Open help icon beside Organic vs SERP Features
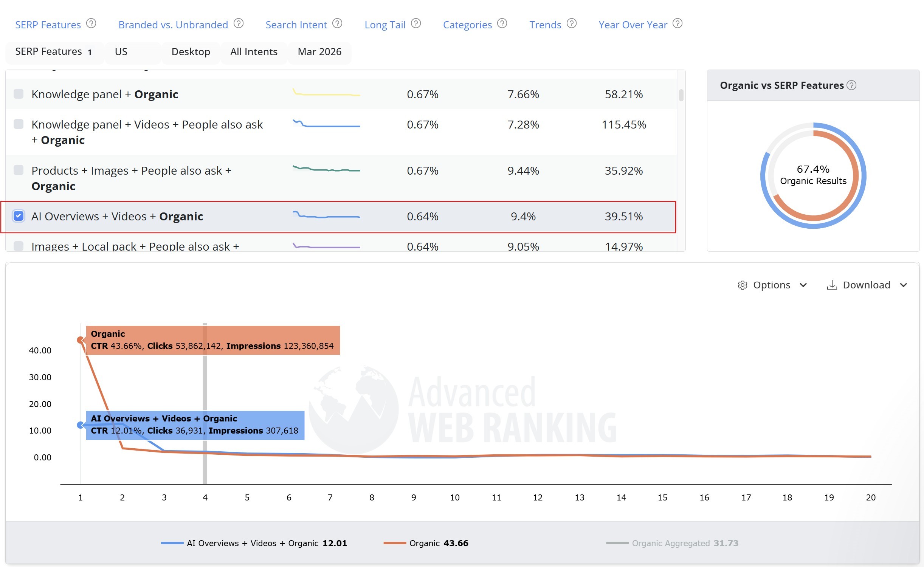This screenshot has width=924, height=567. tap(851, 85)
